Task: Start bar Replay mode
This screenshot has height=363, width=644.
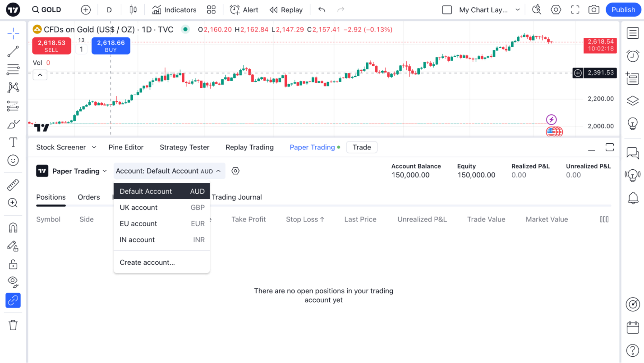Action: tap(286, 9)
